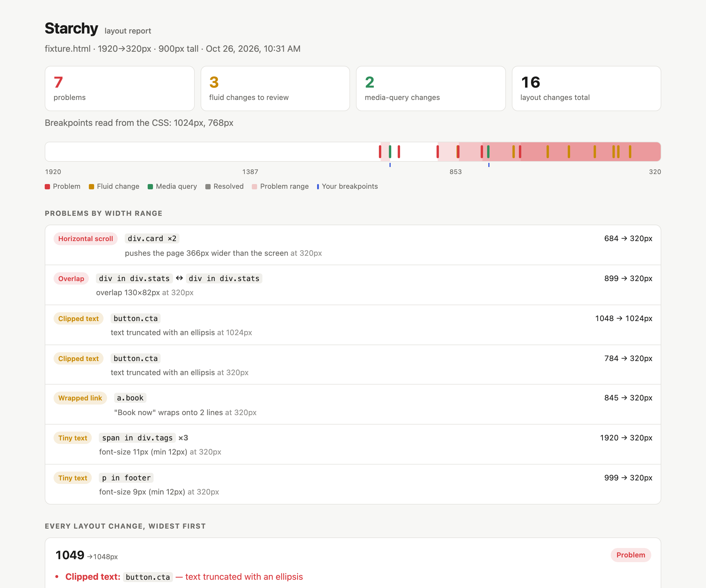Click the blue Your breakpoints legend tick

(x=318, y=187)
